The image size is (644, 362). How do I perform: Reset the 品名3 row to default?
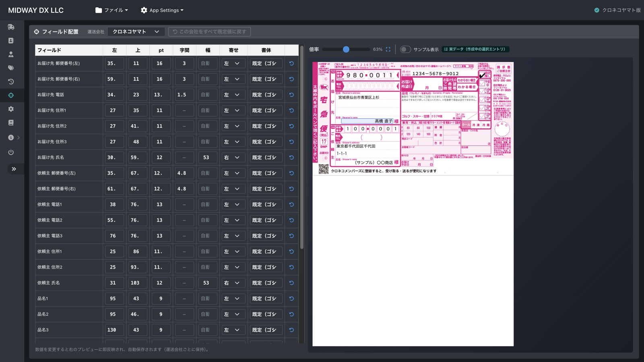pyautogui.click(x=291, y=330)
